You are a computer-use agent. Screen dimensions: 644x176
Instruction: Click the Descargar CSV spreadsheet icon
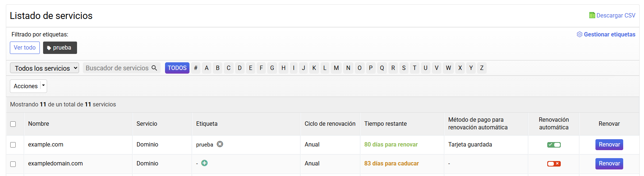tap(592, 15)
